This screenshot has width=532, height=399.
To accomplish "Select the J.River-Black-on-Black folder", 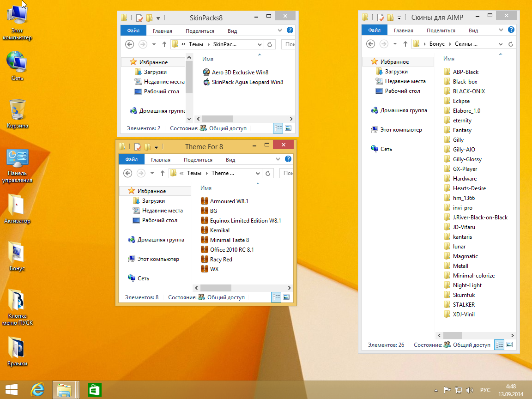I will (x=476, y=218).
